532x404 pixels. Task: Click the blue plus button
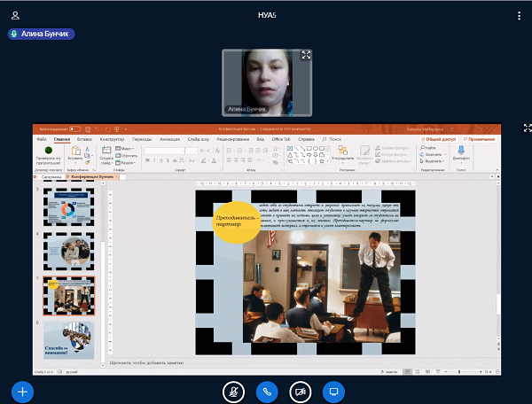(x=22, y=392)
